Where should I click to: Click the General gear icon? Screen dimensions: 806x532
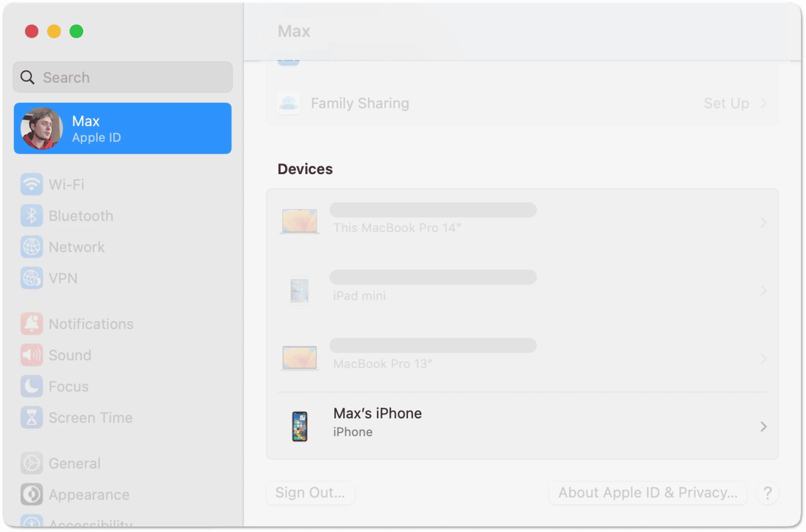(32, 464)
